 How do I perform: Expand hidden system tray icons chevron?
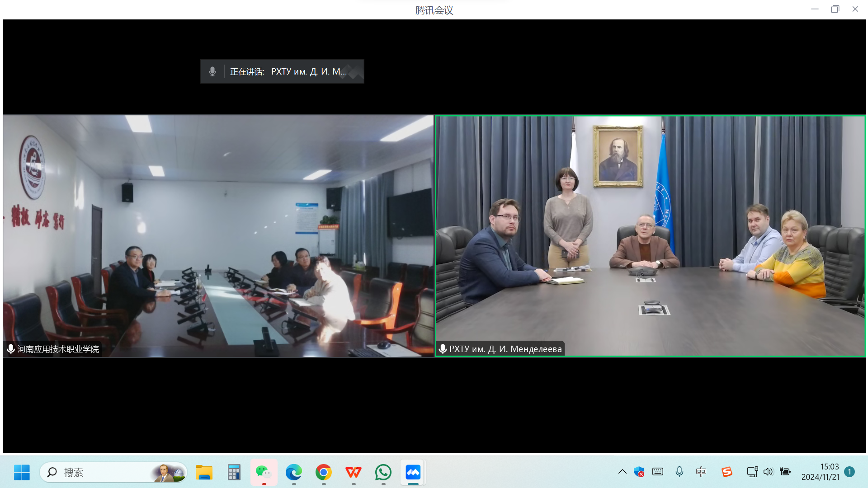click(622, 472)
